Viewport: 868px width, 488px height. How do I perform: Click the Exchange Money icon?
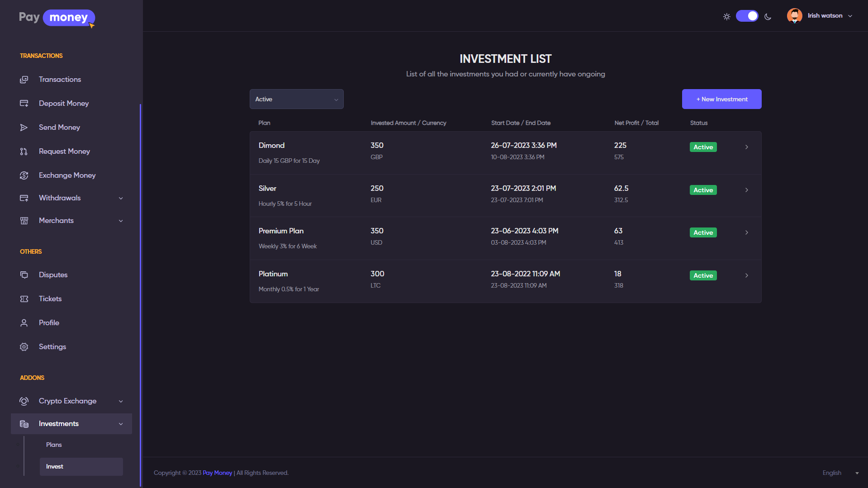[24, 175]
